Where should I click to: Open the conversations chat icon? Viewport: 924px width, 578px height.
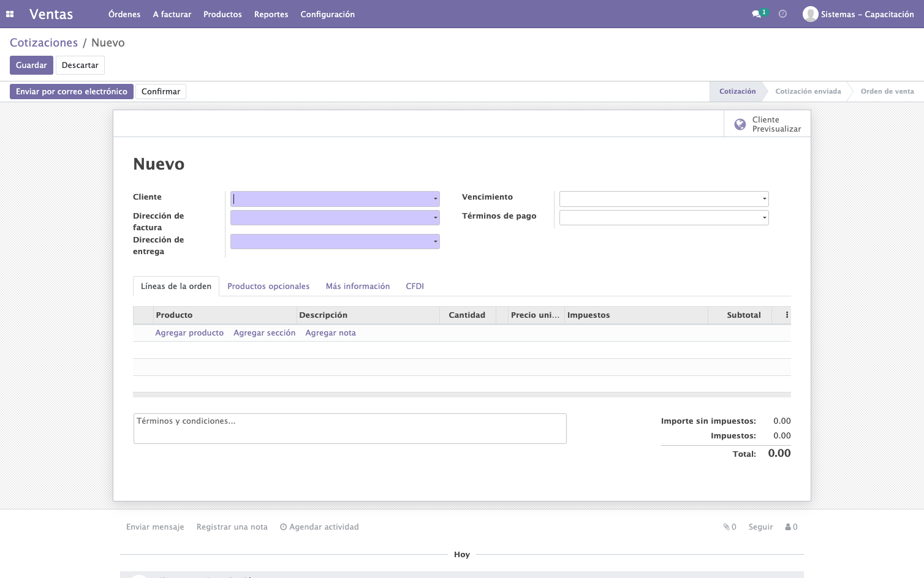tap(757, 14)
